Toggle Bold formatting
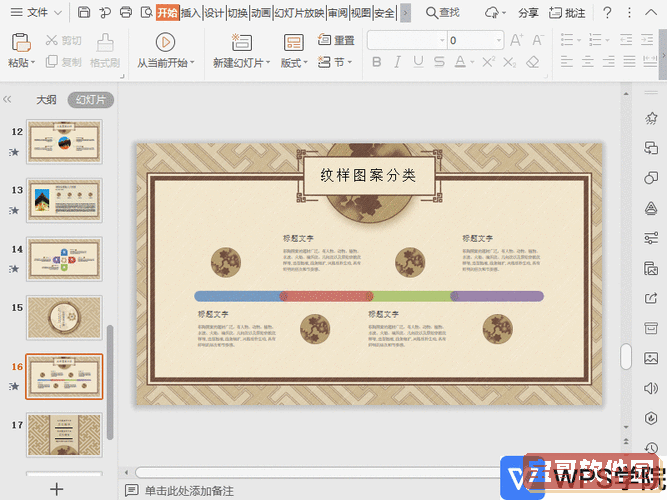This screenshot has height=500, width=667. 376,62
